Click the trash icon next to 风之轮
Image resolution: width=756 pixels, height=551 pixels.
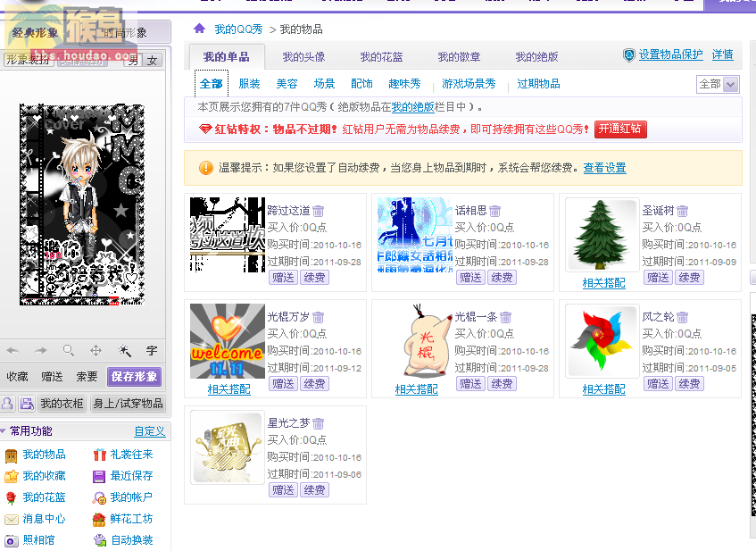click(682, 317)
